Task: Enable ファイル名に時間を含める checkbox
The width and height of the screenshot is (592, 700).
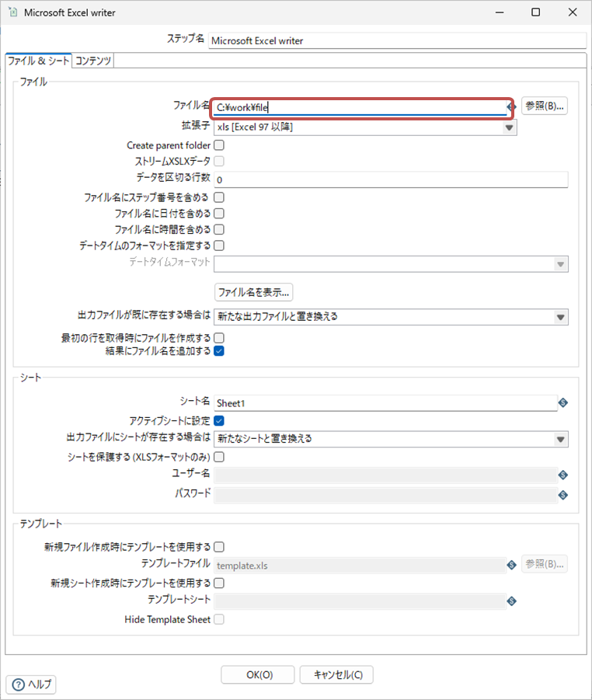Action: (x=219, y=229)
